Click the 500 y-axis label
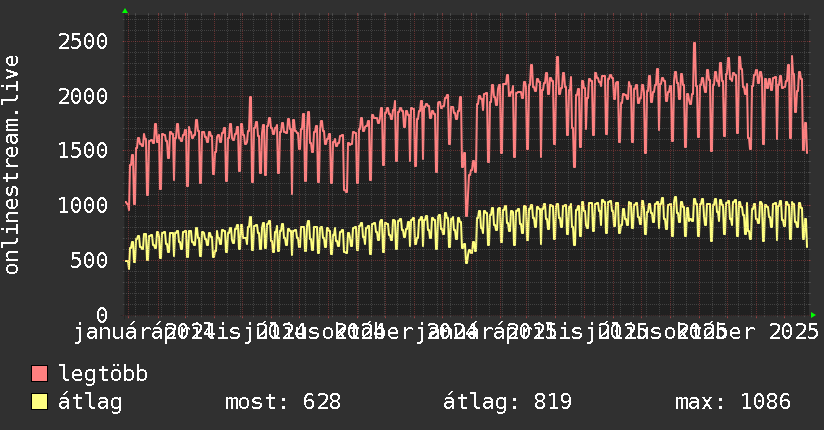Viewport: 824px width, 430px height. click(89, 260)
